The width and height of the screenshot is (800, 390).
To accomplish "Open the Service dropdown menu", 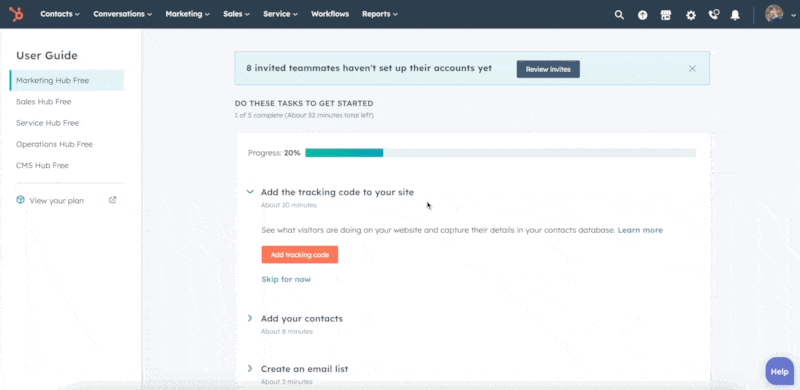I will point(280,14).
